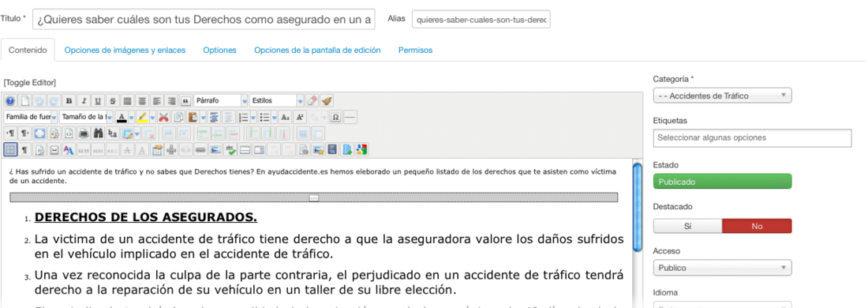The image size is (868, 308).
Task: Apply subscript formatting
Action: coord(285,117)
